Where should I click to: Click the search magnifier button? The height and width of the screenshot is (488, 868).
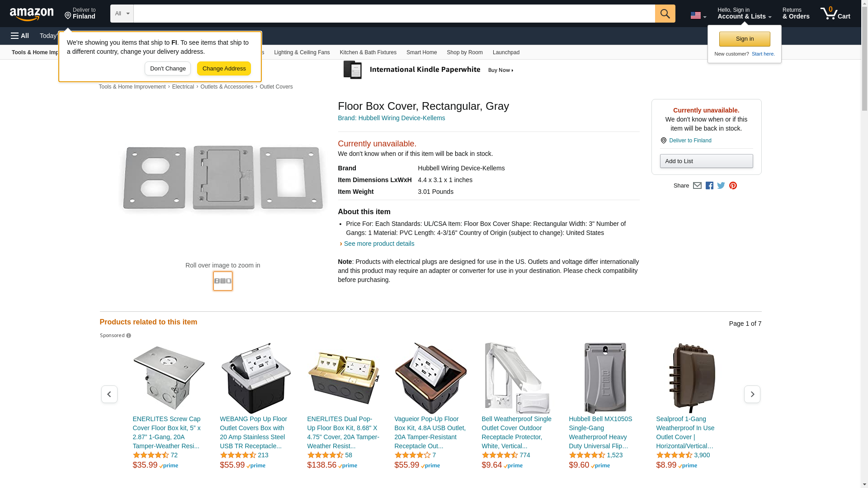tap(665, 14)
